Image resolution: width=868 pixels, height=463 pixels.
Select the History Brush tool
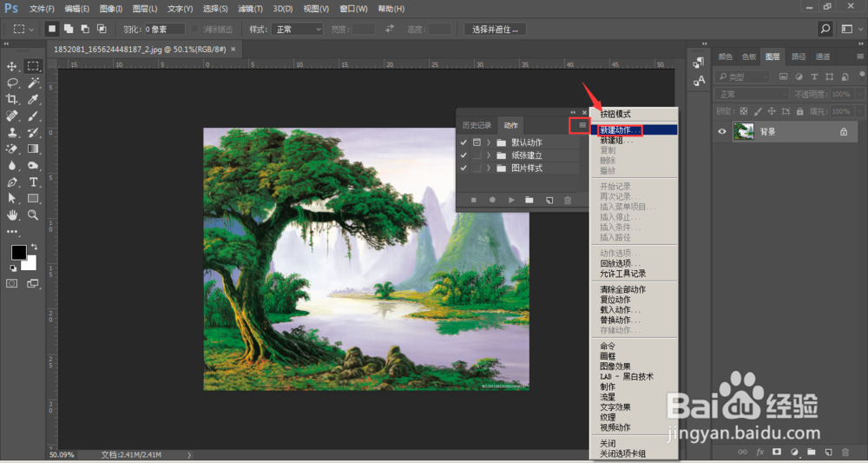33,132
